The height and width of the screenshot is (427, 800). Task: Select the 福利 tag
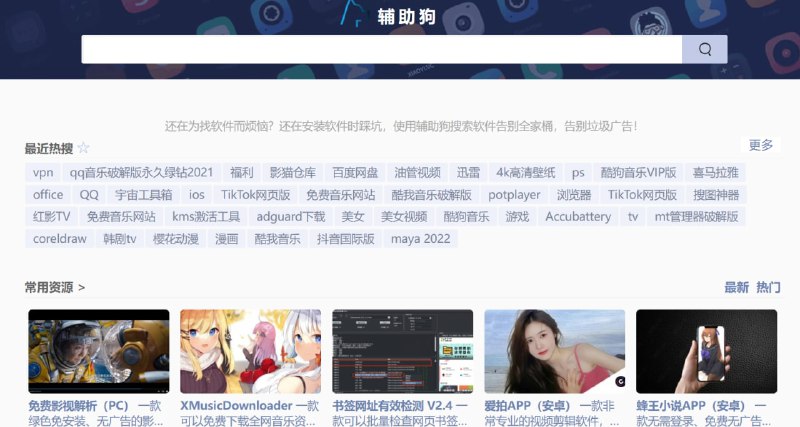tap(241, 172)
